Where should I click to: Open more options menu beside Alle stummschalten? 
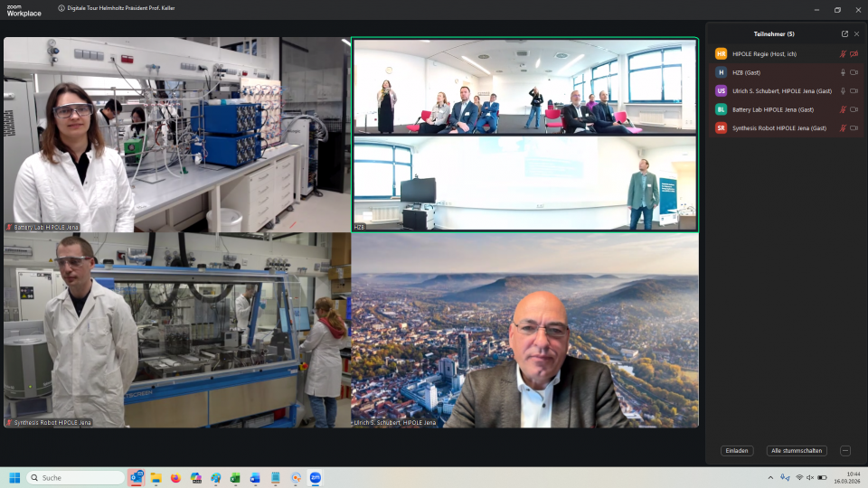click(x=845, y=451)
